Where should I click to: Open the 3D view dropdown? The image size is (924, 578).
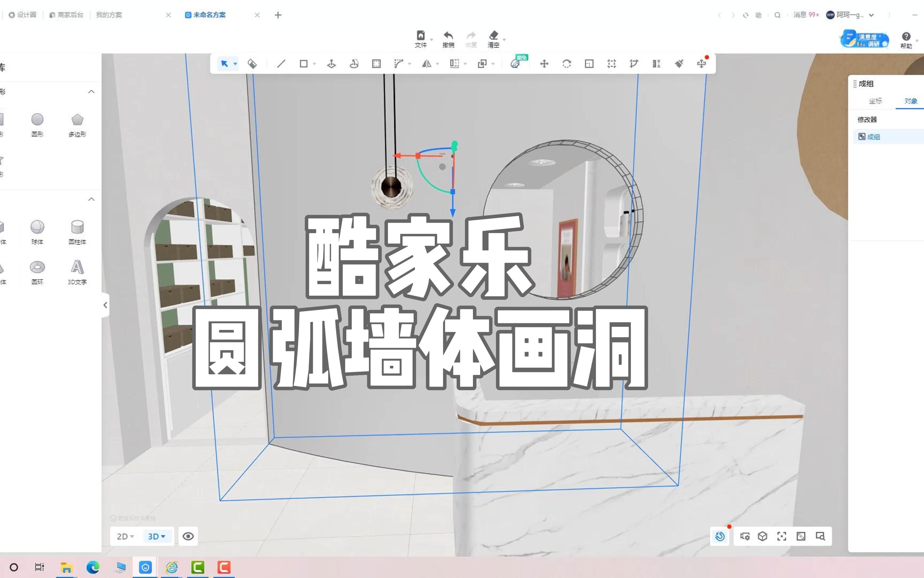pyautogui.click(x=157, y=536)
